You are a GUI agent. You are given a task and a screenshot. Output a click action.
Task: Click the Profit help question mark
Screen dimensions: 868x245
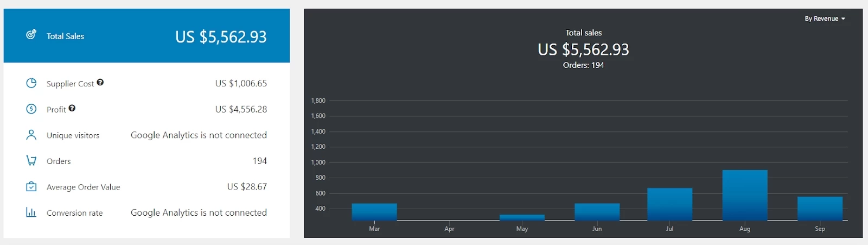72,109
